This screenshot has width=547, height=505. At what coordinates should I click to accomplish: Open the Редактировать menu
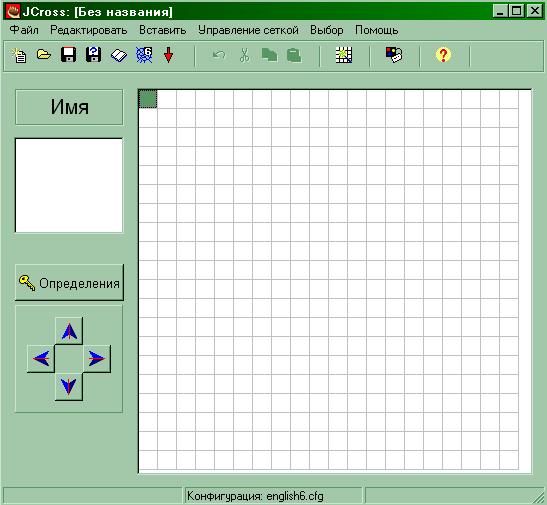pyautogui.click(x=89, y=30)
